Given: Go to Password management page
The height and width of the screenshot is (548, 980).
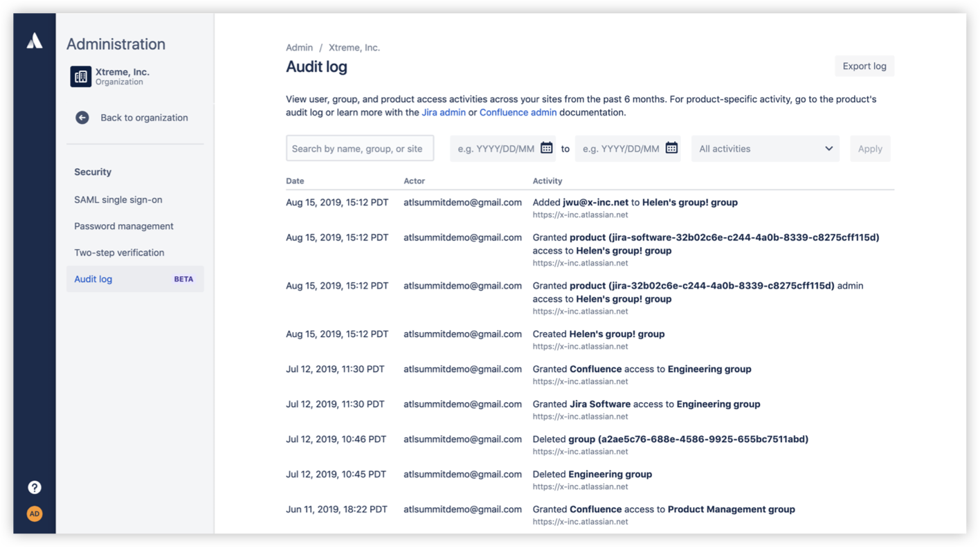Looking at the screenshot, I should [x=124, y=226].
